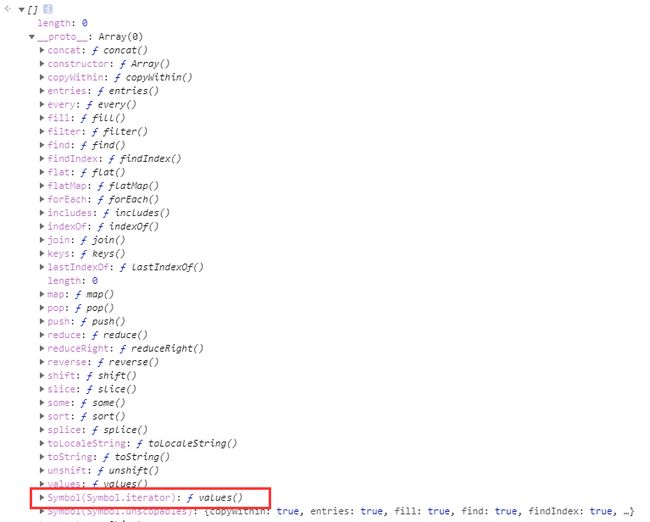Viewport: 650px width, 522px height.
Task: Expand the toString function entry
Action: click(x=42, y=457)
